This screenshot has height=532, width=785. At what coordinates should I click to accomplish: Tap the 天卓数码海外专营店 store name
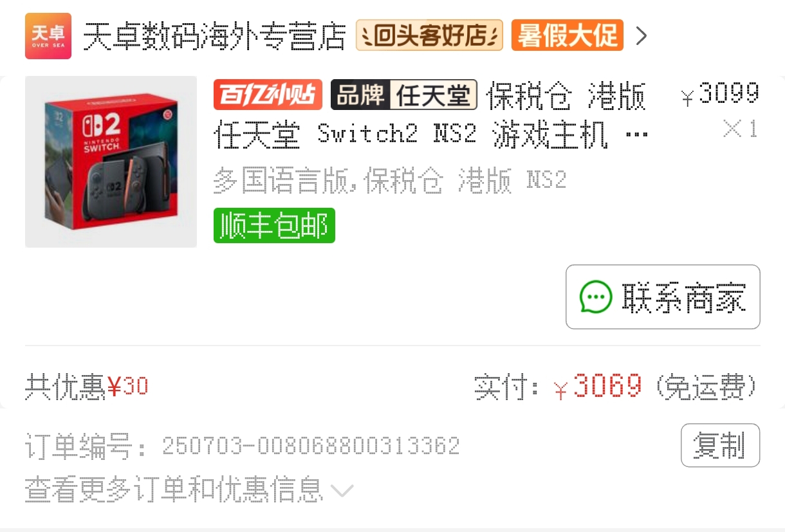point(215,36)
